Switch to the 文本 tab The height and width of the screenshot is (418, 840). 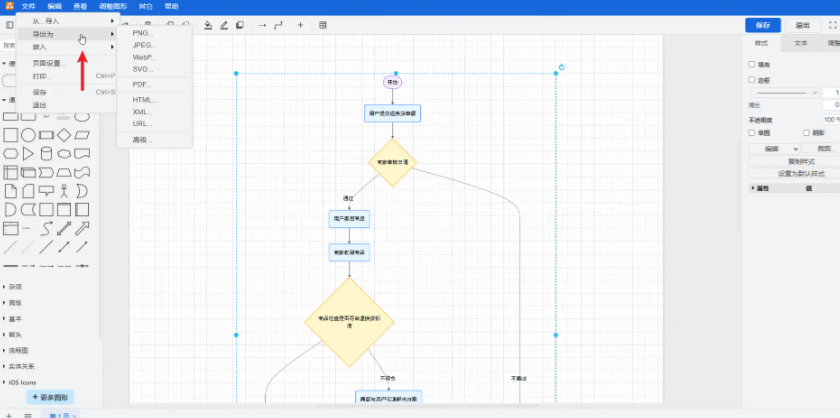pyautogui.click(x=801, y=44)
